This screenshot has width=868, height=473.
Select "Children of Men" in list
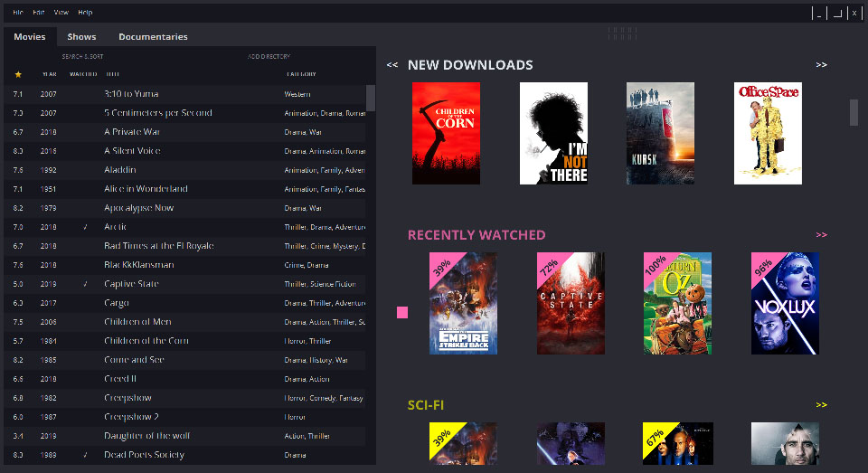point(184,322)
